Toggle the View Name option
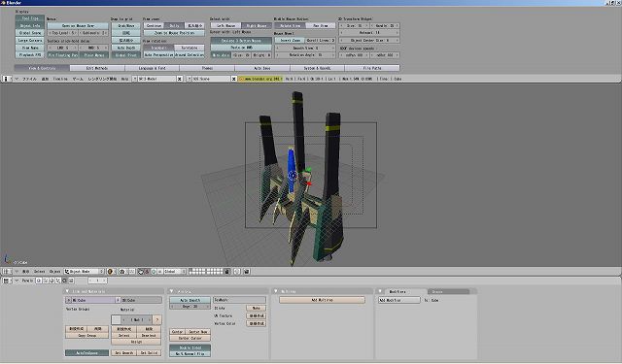Screen dimensions: 622x364 click(x=30, y=48)
